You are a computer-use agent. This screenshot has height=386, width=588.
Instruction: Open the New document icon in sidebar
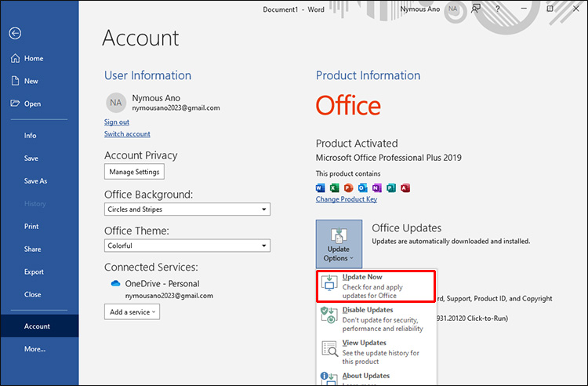15,81
